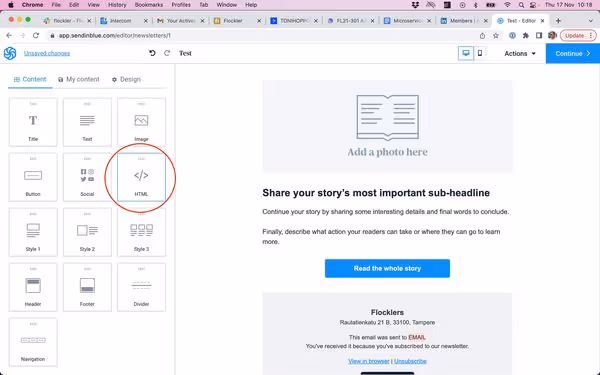Open the Apple menu
Image resolution: width=600 pixels, height=375 pixels.
pyautogui.click(x=11, y=5)
